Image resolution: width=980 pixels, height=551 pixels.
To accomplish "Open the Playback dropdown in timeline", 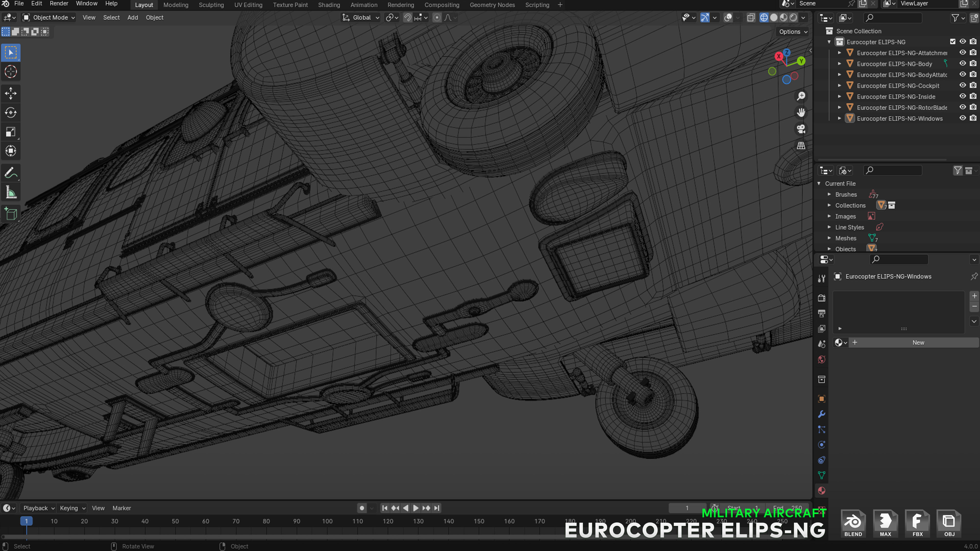I will click(39, 508).
